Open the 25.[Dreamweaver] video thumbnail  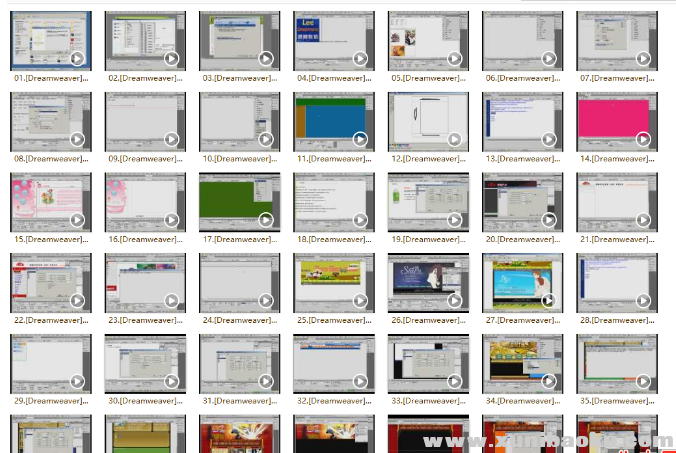click(x=333, y=281)
